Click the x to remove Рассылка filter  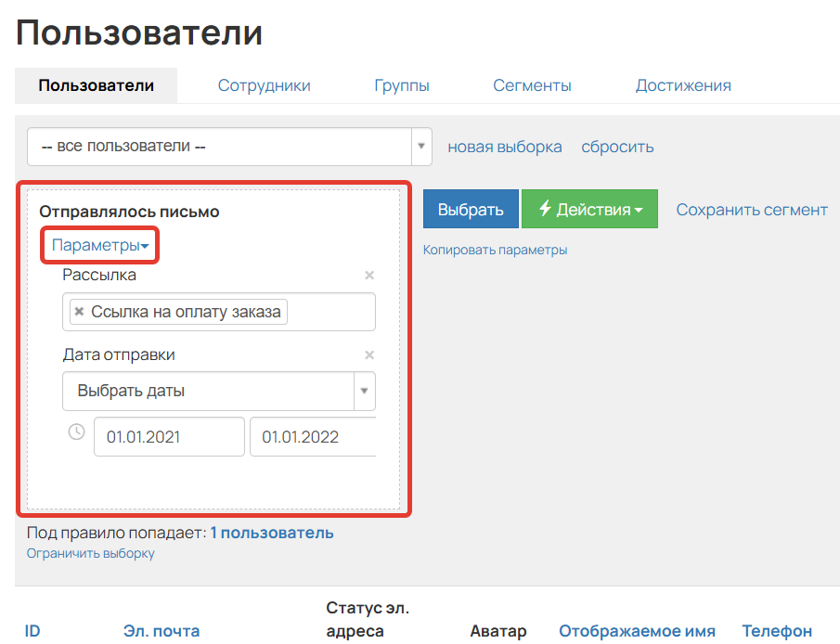[368, 275]
